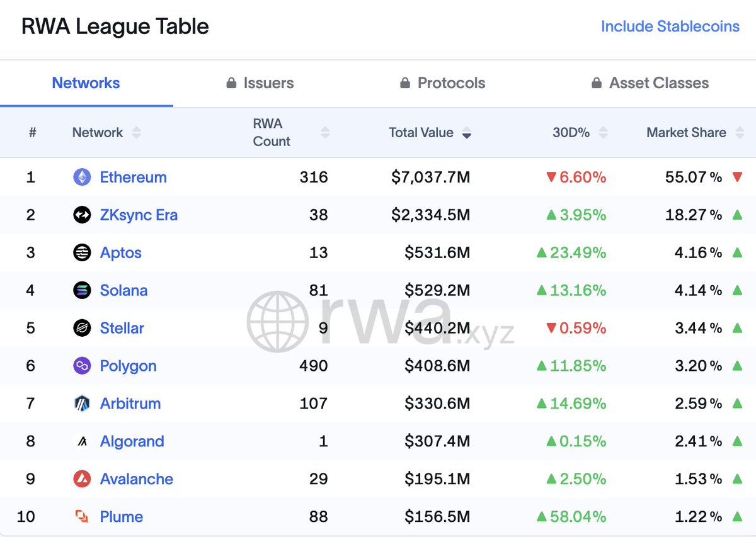Sort table by 30D% column arrows

603,133
